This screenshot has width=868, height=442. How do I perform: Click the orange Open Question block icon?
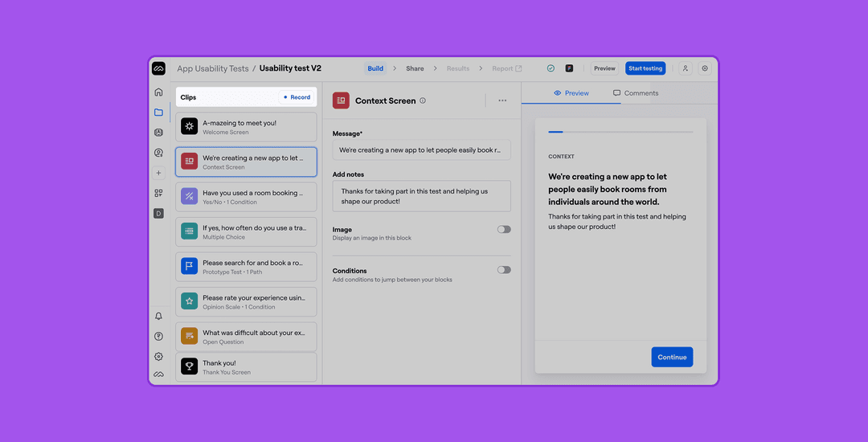tap(190, 336)
